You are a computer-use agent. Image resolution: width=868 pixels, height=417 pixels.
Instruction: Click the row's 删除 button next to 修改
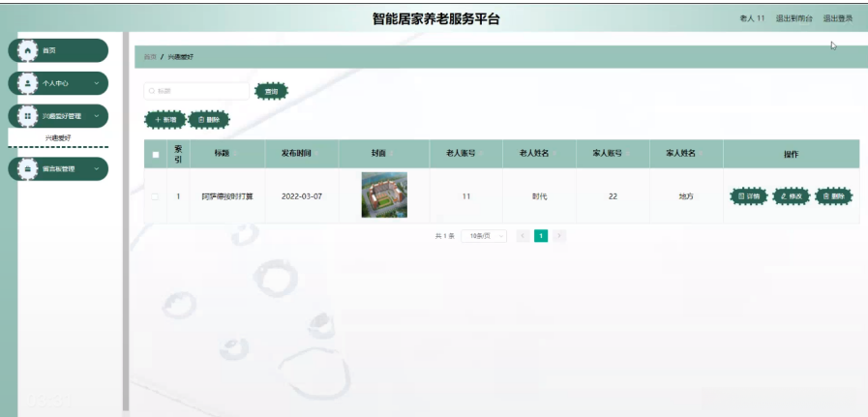pyautogui.click(x=834, y=196)
